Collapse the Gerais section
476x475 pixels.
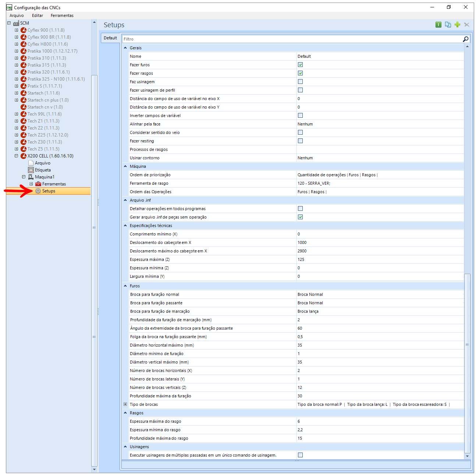125,48
